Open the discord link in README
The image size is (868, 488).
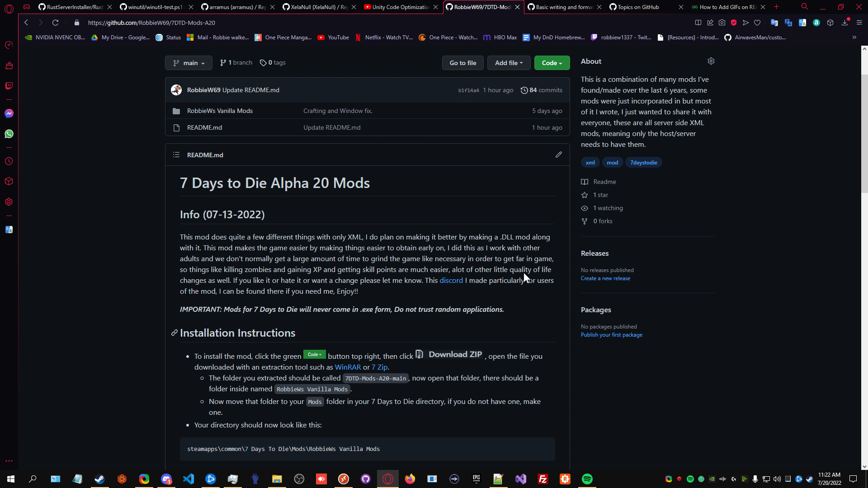(451, 280)
